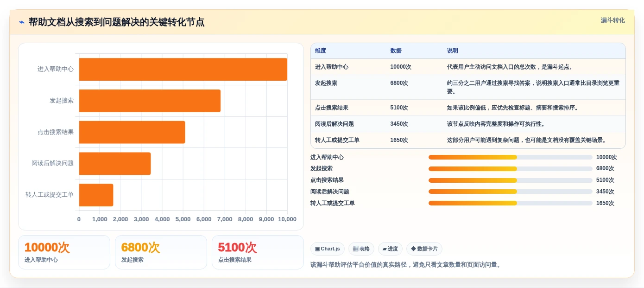The width and height of the screenshot is (644, 288).
Task: Click the 数据卡片 tag chip
Action: tap(424, 249)
